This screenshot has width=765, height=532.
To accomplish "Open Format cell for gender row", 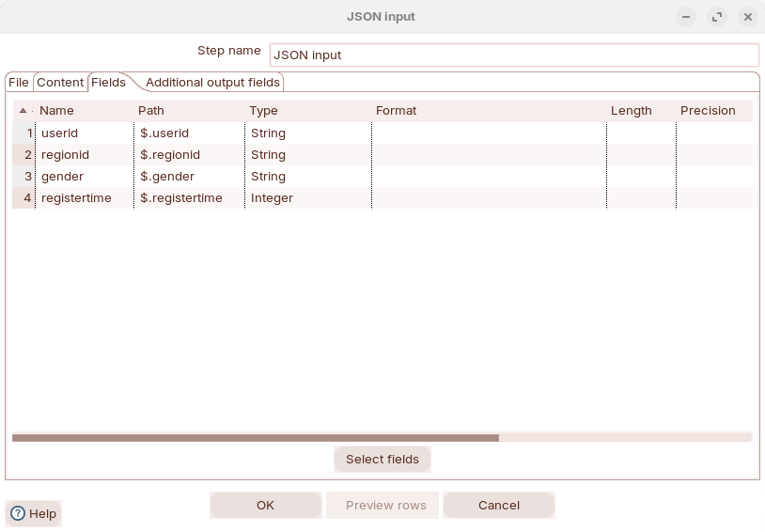I will 489,177.
